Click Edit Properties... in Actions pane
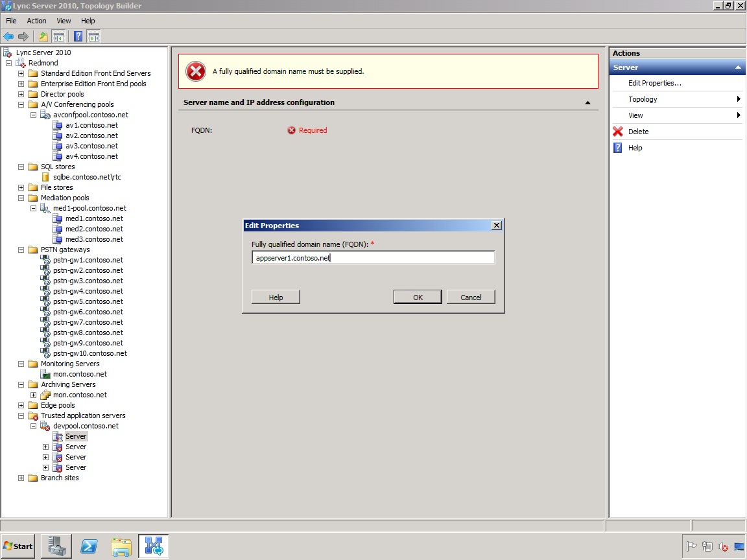This screenshot has width=747, height=560. coord(654,83)
